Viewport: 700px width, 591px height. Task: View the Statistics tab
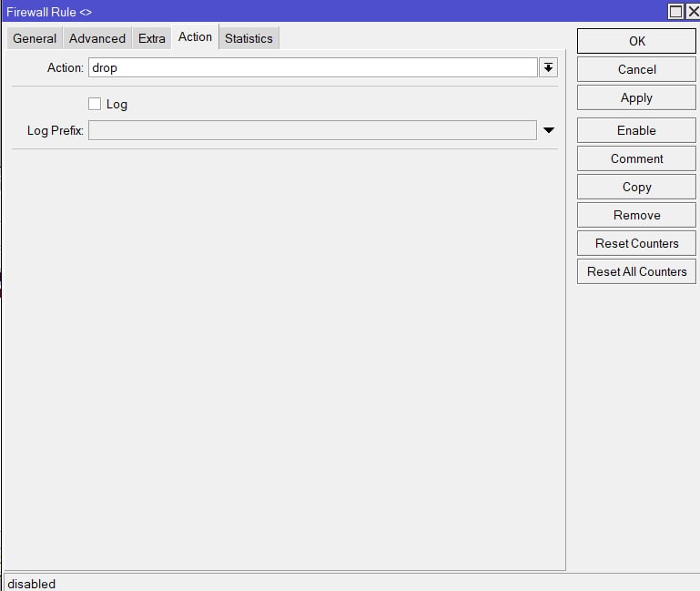pyautogui.click(x=249, y=38)
